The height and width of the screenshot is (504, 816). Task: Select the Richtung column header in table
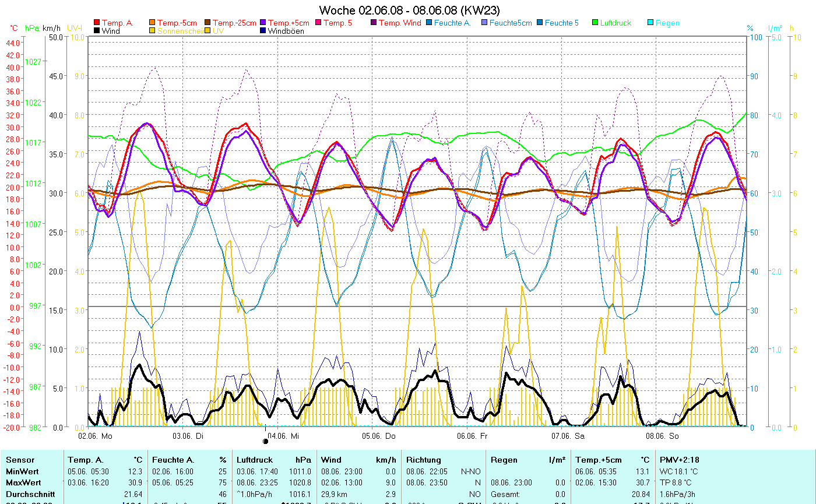point(424,460)
